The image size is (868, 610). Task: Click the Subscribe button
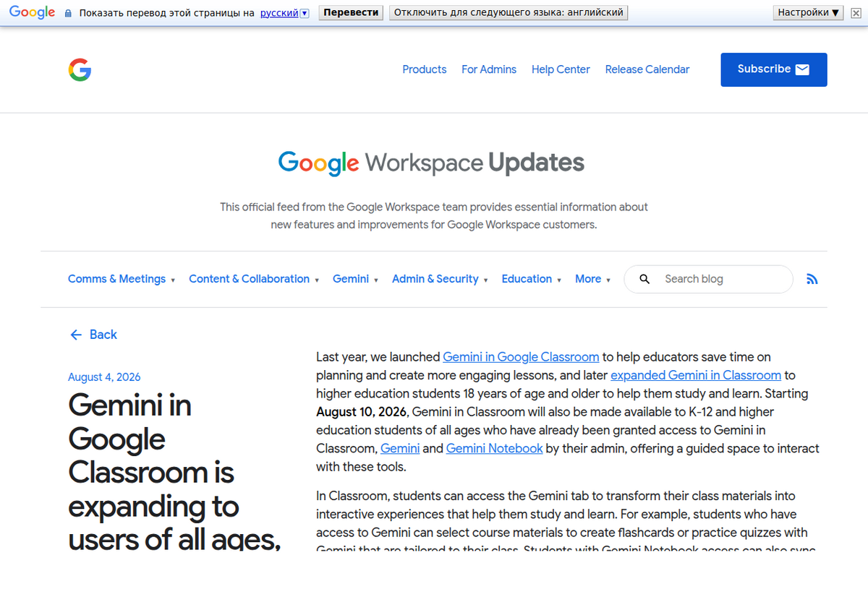[x=774, y=69]
